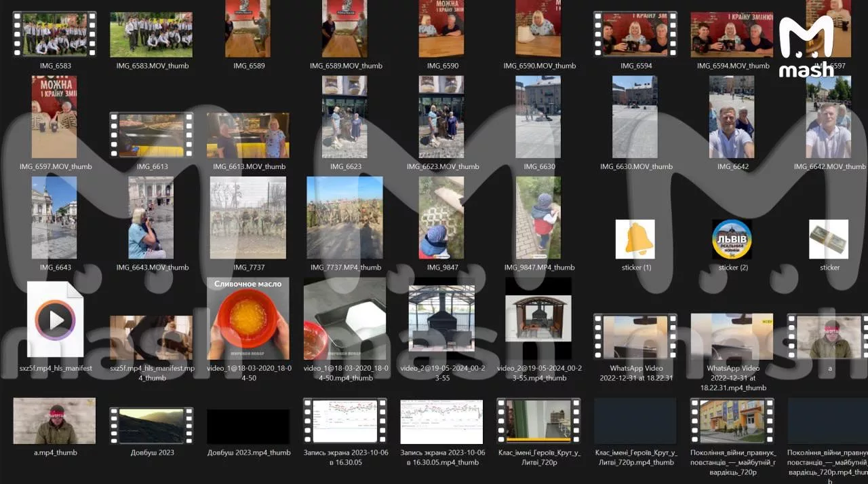Image resolution: width=868 pixels, height=484 pixels.
Task: Select the IMG_7737.MP4_thumb soldiers thumbnail
Action: (x=345, y=218)
